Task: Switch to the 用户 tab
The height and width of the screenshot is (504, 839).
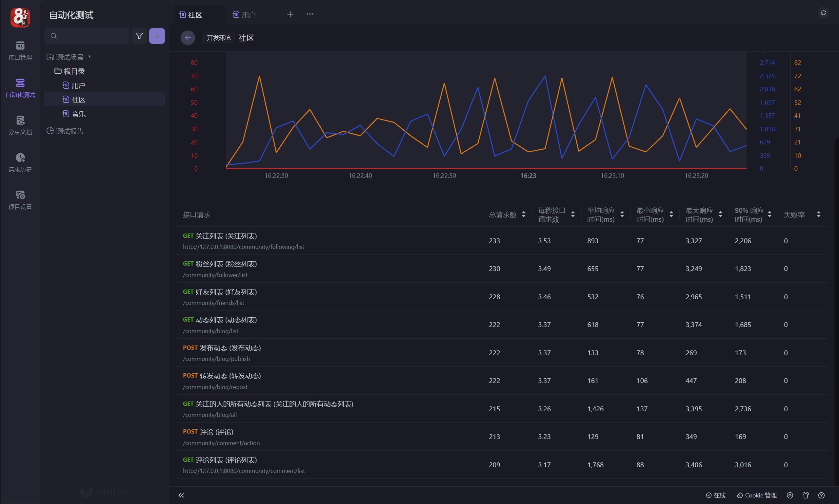Action: click(248, 15)
